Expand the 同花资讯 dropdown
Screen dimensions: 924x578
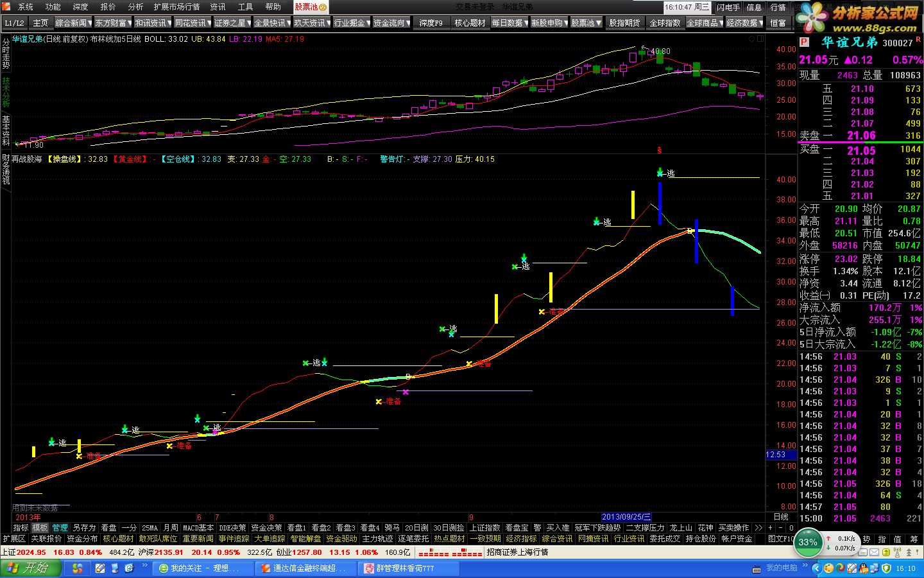coord(193,22)
